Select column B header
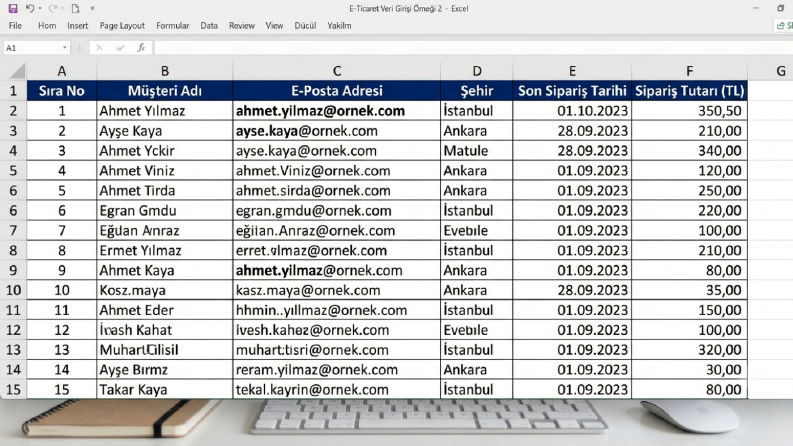 pyautogui.click(x=165, y=71)
